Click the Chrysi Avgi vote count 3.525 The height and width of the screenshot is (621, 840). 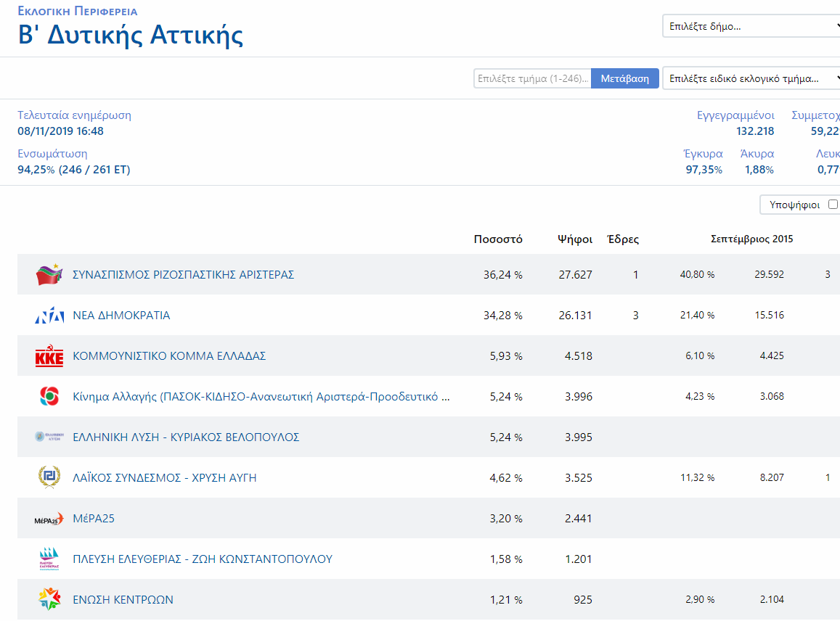pyautogui.click(x=579, y=477)
